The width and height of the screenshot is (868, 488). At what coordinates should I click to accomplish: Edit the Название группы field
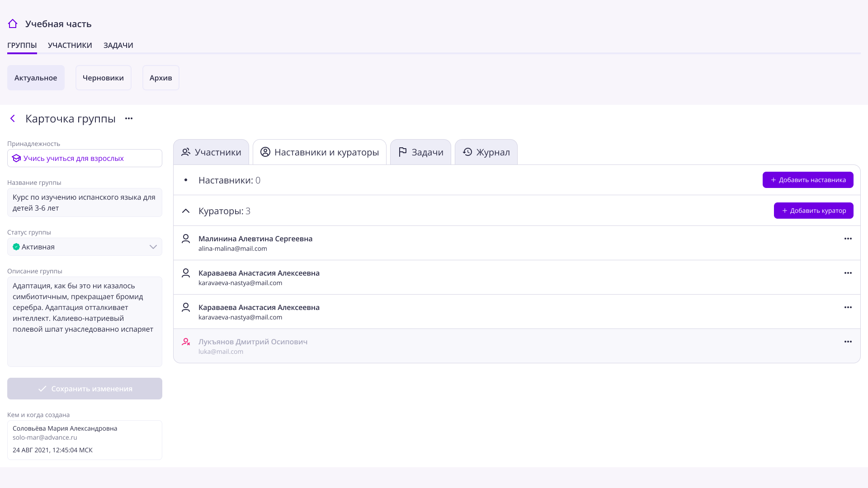[x=85, y=202]
